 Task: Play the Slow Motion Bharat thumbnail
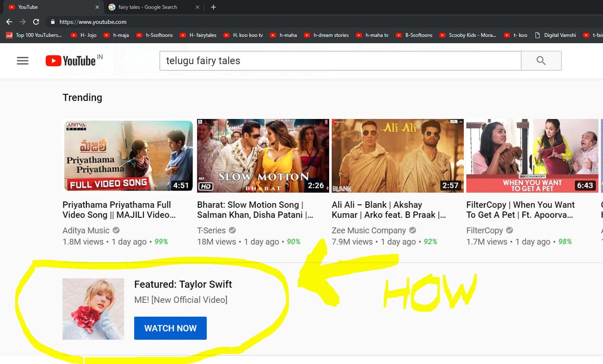point(263,156)
